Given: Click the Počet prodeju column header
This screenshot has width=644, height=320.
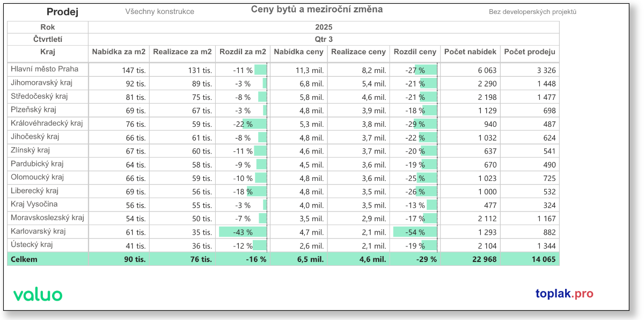Looking at the screenshot, I should pos(530,52).
